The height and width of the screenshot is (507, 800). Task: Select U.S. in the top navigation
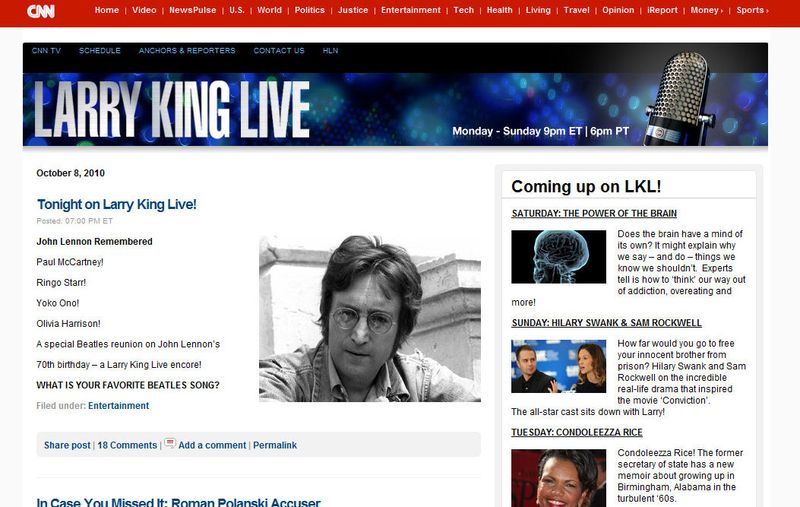(237, 10)
